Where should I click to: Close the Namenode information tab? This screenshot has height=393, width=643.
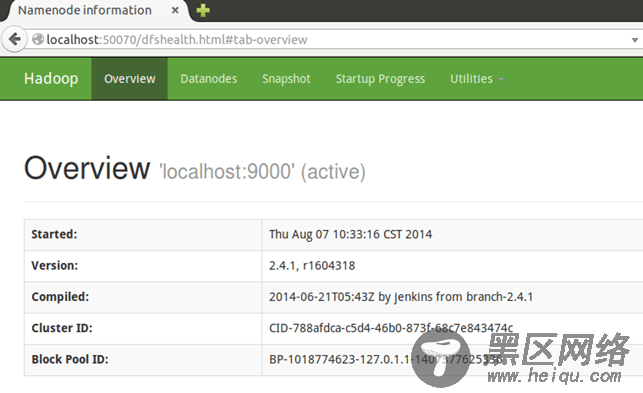coord(175,10)
